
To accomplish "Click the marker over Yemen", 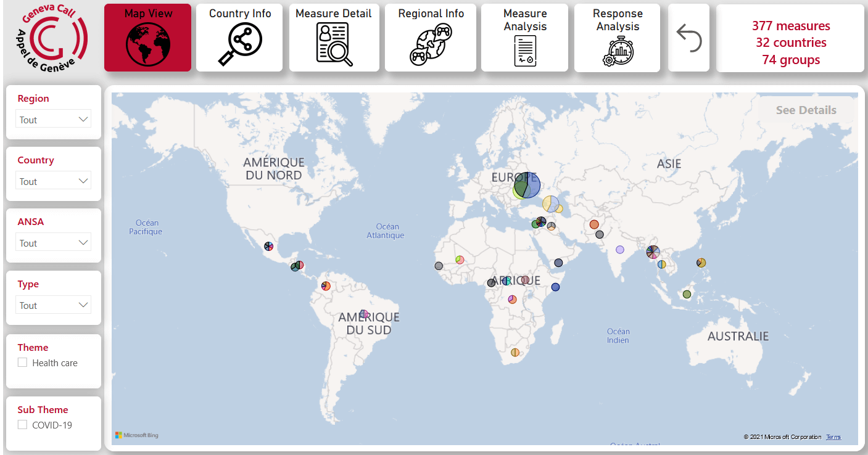I will click(558, 263).
